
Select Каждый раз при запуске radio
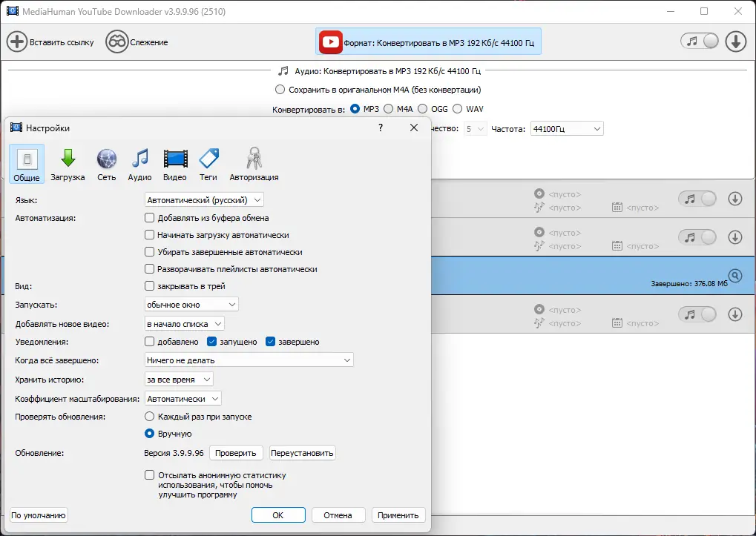[x=149, y=417]
